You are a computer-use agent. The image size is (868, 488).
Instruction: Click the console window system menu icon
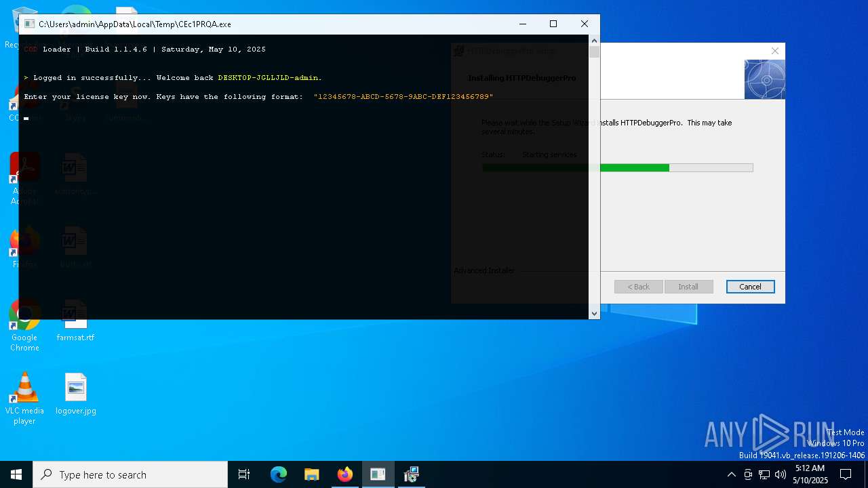pos(29,24)
